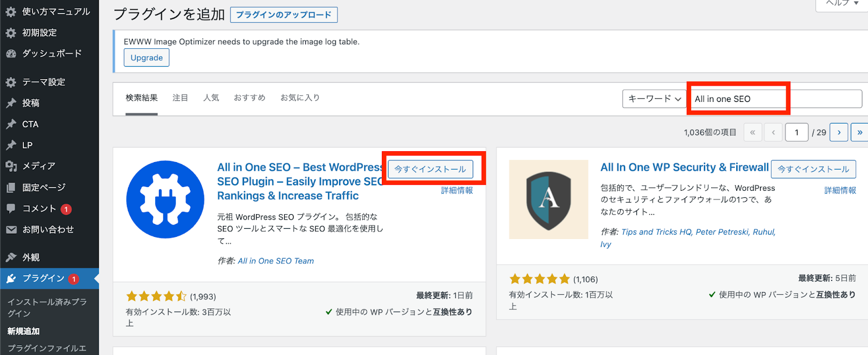868x355 pixels.
Task: Click the All in One SEO plugin logo
Action: point(165,199)
